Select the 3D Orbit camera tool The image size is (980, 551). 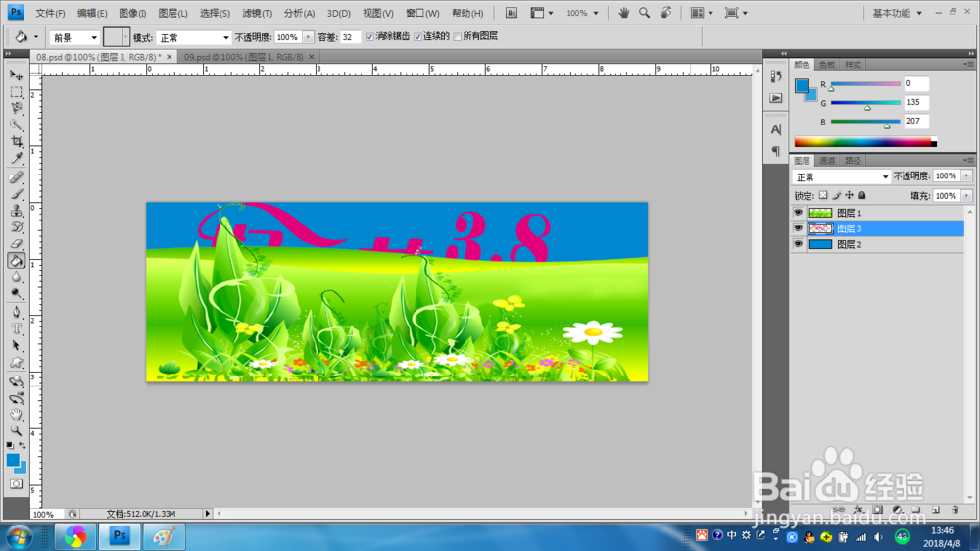[x=17, y=398]
